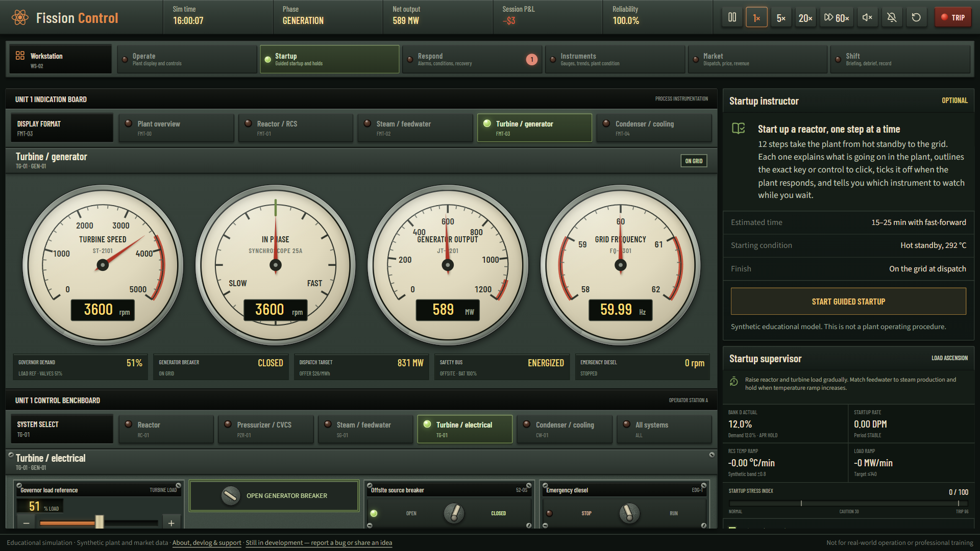Go to the Shift tab
This screenshot has width=980, height=551.
coord(900,59)
